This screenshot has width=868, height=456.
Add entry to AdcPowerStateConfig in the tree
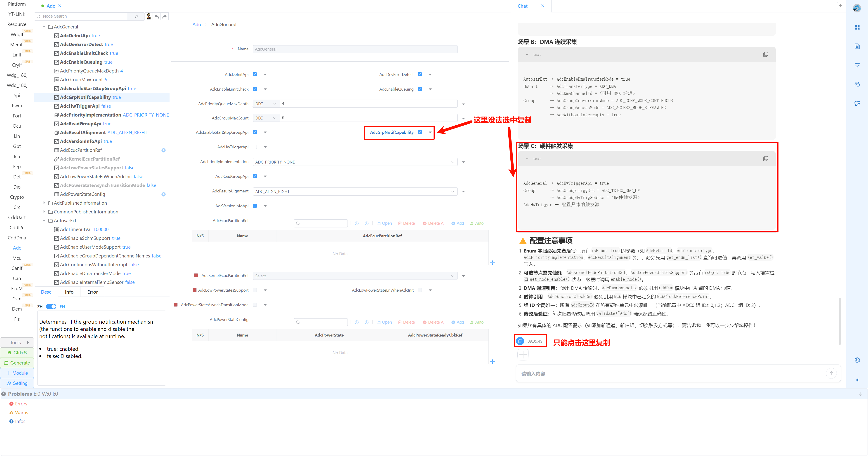click(163, 194)
